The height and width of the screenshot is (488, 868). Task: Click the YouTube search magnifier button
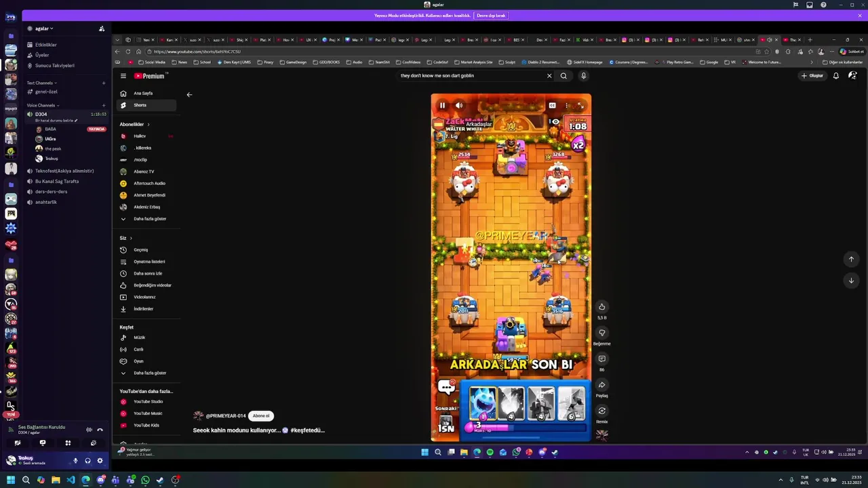(564, 76)
